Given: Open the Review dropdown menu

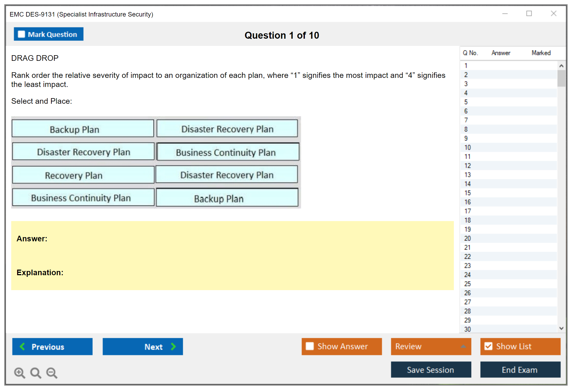Looking at the screenshot, I should (x=463, y=346).
